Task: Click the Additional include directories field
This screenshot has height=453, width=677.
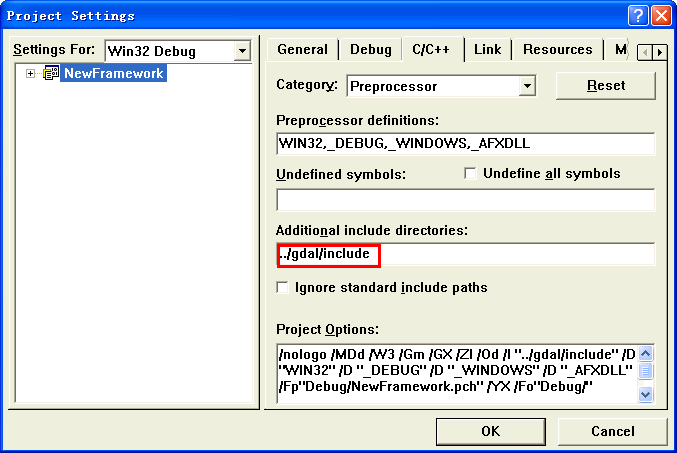Action: point(465,254)
